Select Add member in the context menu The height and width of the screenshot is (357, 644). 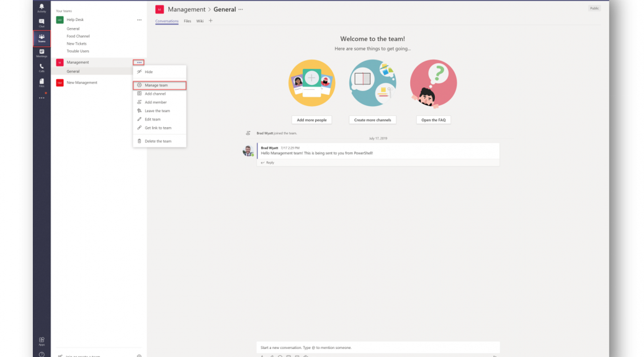coord(159,103)
